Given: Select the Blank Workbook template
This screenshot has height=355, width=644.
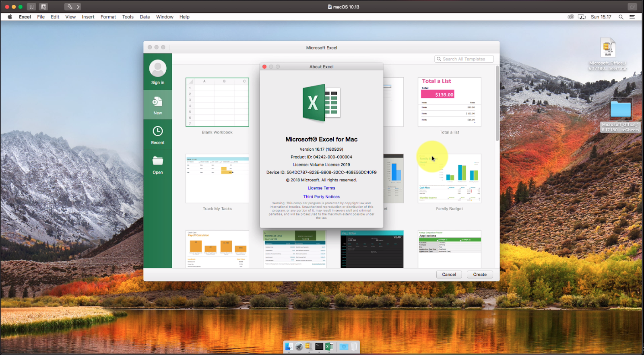Looking at the screenshot, I should click(217, 102).
